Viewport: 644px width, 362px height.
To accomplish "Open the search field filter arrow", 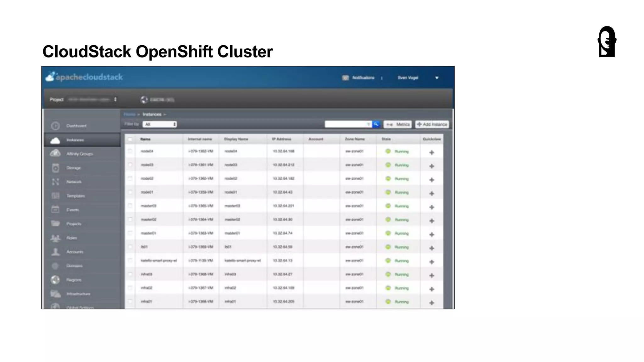I will click(x=369, y=124).
